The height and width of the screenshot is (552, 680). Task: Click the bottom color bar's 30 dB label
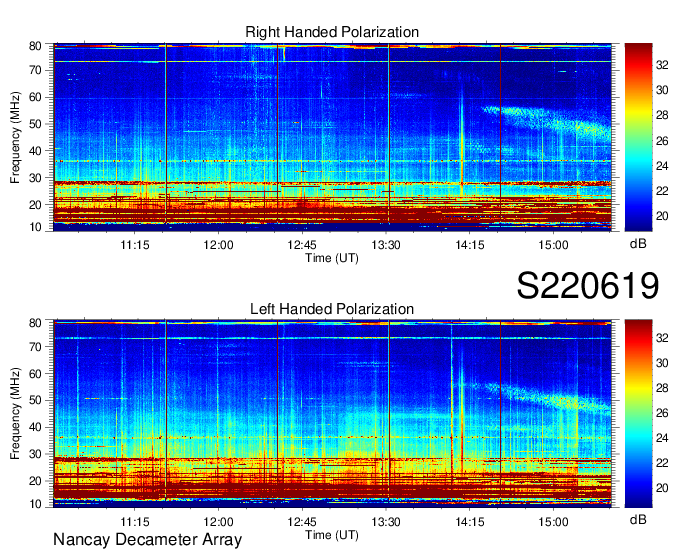pyautogui.click(x=662, y=363)
